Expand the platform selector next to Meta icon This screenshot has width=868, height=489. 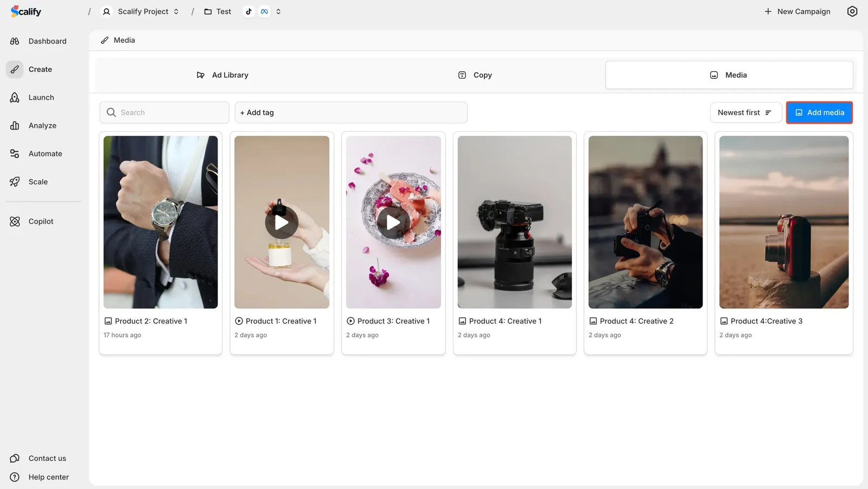tap(278, 11)
